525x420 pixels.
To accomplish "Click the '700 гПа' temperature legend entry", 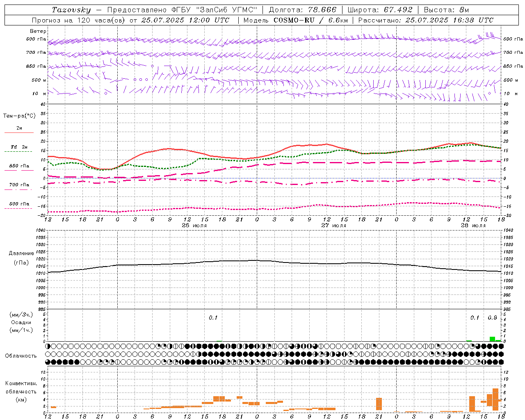I will tap(19, 185).
